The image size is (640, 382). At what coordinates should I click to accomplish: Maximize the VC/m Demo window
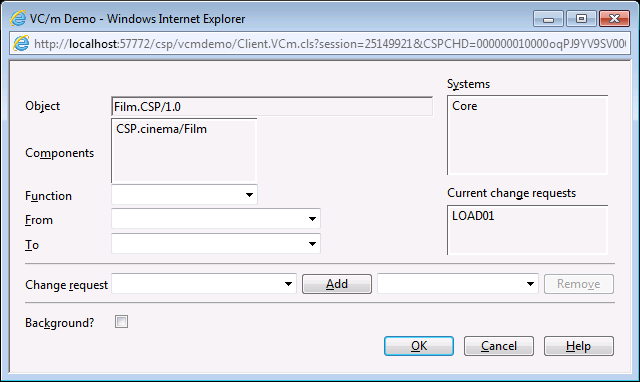point(581,19)
